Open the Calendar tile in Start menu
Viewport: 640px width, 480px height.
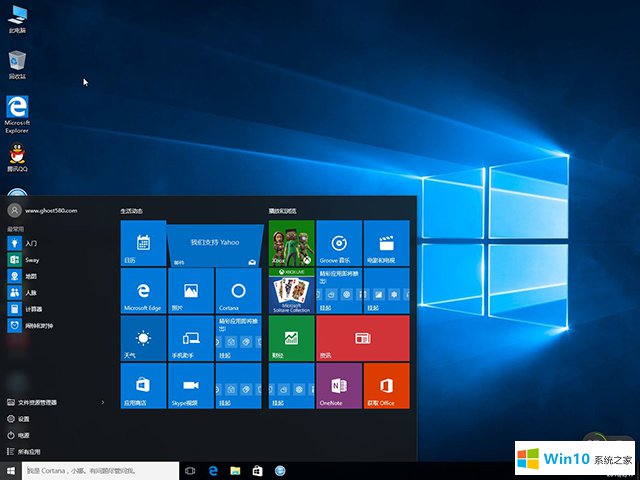143,243
